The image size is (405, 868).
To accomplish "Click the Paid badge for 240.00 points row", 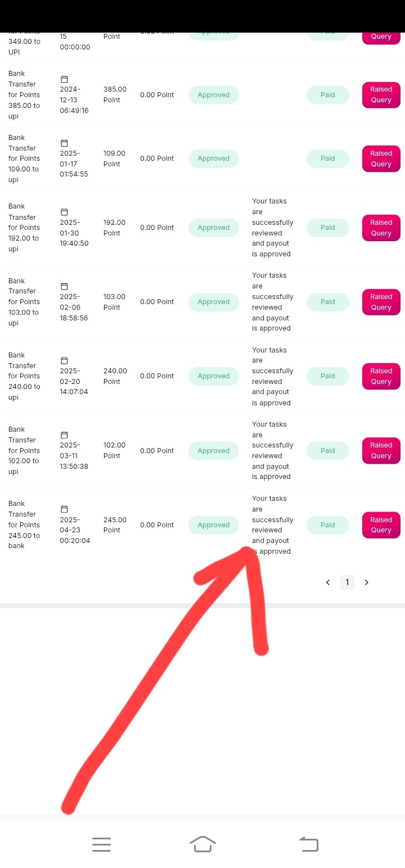I will 328,376.
